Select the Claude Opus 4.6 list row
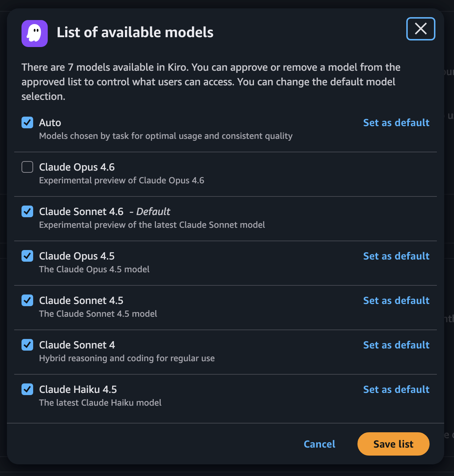Viewport: 454px width, 476px height. (146, 173)
